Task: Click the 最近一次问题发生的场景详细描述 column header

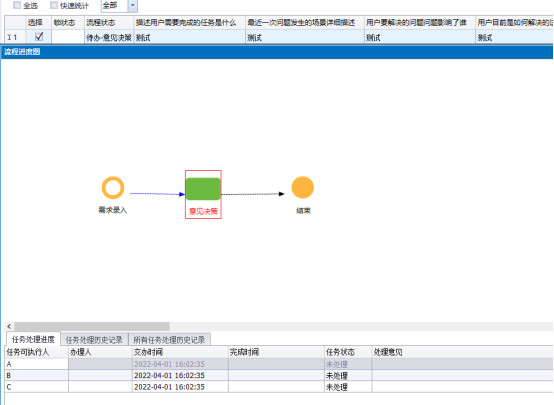Action: (x=305, y=23)
